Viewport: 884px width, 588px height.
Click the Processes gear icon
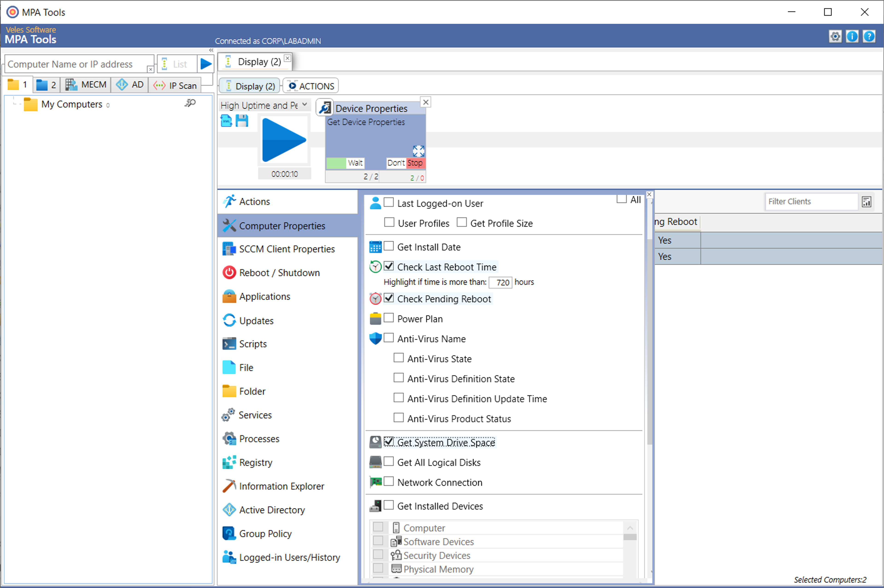(229, 438)
